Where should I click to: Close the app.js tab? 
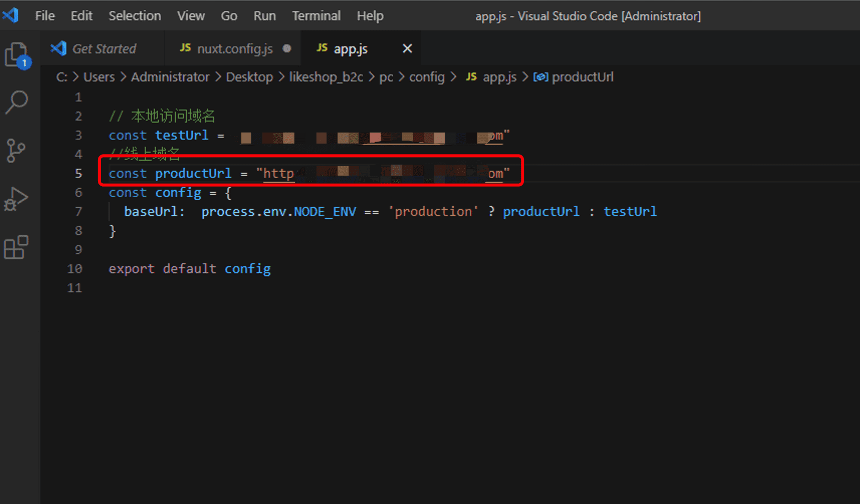[x=407, y=49]
